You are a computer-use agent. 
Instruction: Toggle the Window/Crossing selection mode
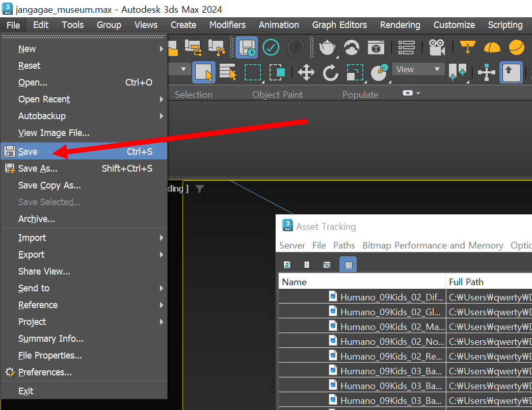[277, 72]
